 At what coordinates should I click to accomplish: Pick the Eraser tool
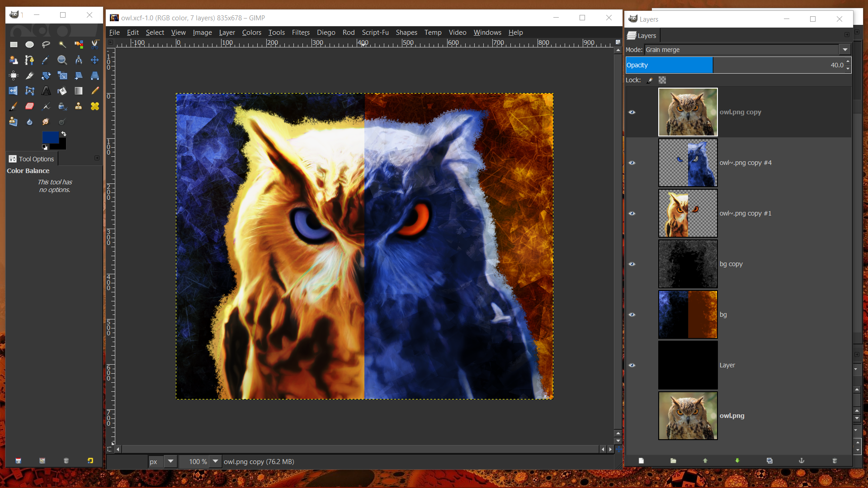(x=30, y=106)
